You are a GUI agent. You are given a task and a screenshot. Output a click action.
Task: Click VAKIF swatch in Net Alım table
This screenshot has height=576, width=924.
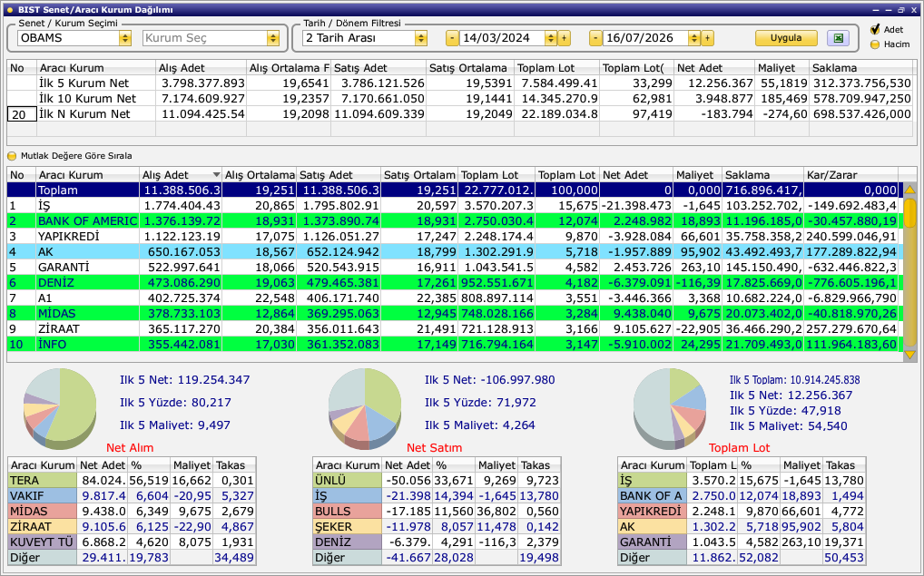tap(43, 496)
